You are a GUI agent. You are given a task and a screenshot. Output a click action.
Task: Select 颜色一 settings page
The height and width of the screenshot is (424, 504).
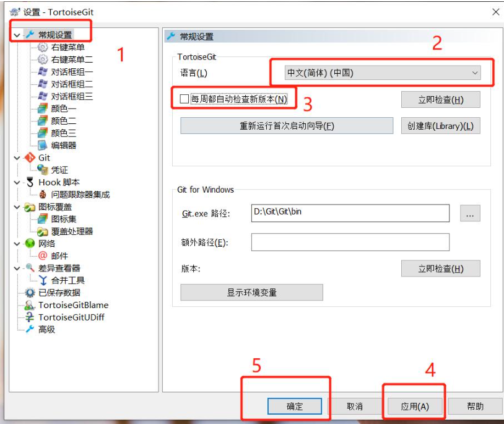(x=64, y=108)
